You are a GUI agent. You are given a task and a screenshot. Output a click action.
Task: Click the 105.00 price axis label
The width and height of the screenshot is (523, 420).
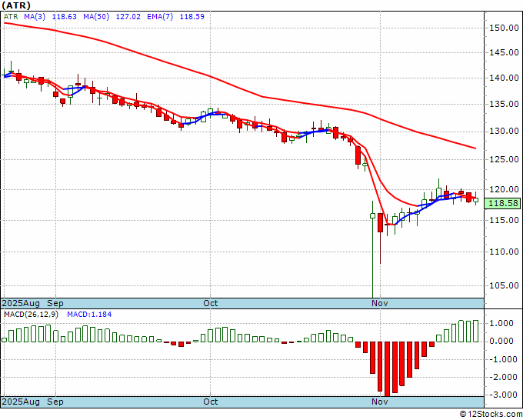point(504,285)
